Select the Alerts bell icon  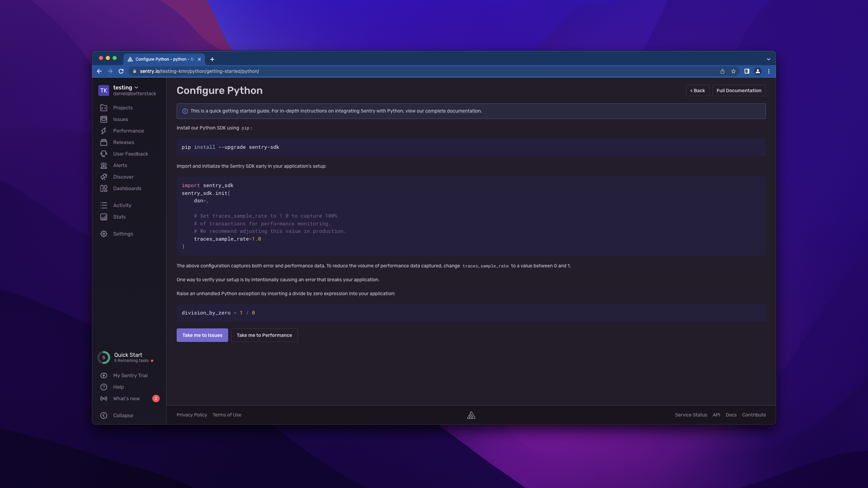[x=104, y=165]
